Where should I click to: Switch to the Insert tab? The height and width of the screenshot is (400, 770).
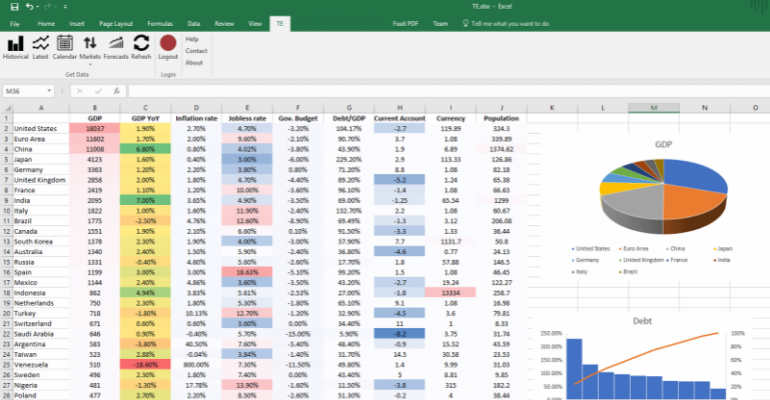[77, 24]
